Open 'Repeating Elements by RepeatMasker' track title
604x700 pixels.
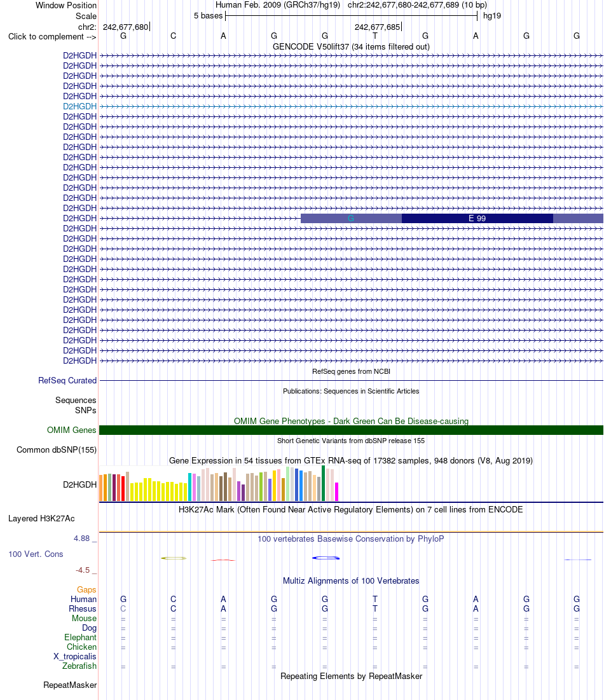[351, 676]
